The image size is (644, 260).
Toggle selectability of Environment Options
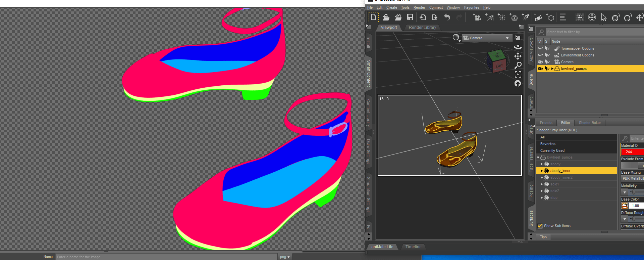coord(547,55)
